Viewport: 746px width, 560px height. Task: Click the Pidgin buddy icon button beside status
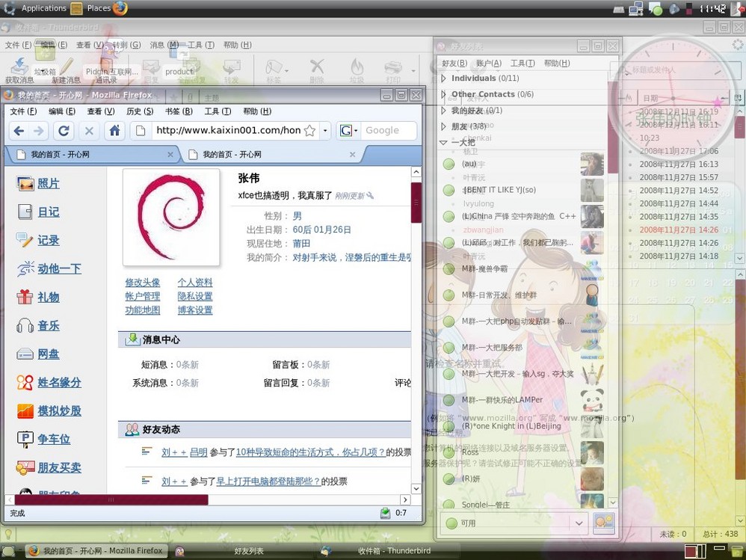click(604, 523)
